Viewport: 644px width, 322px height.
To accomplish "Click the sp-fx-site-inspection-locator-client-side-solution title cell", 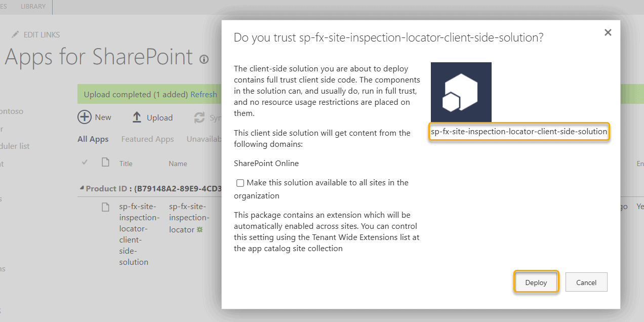I will click(x=139, y=234).
